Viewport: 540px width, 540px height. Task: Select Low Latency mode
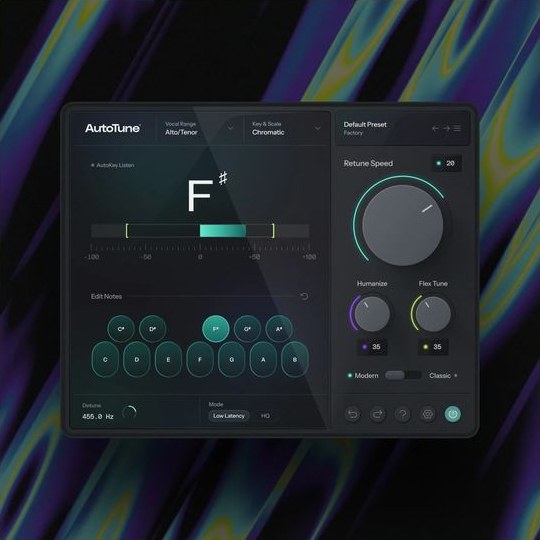tap(229, 416)
